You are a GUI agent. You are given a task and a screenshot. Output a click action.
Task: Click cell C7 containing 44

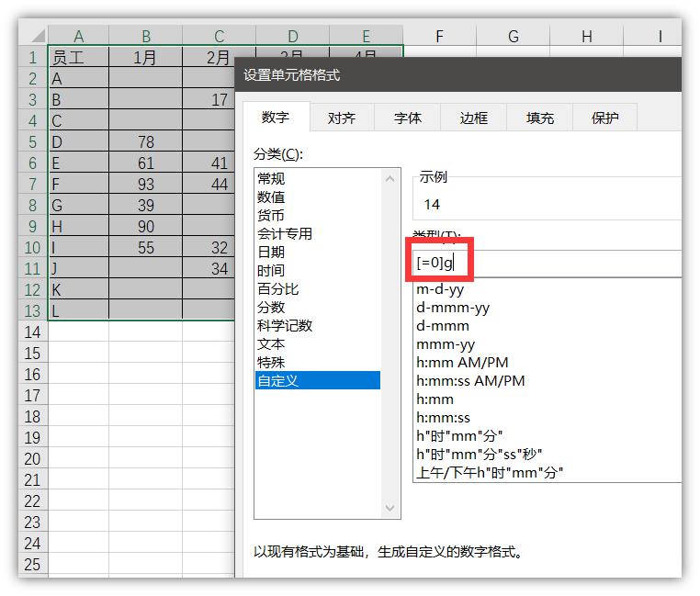209,184
